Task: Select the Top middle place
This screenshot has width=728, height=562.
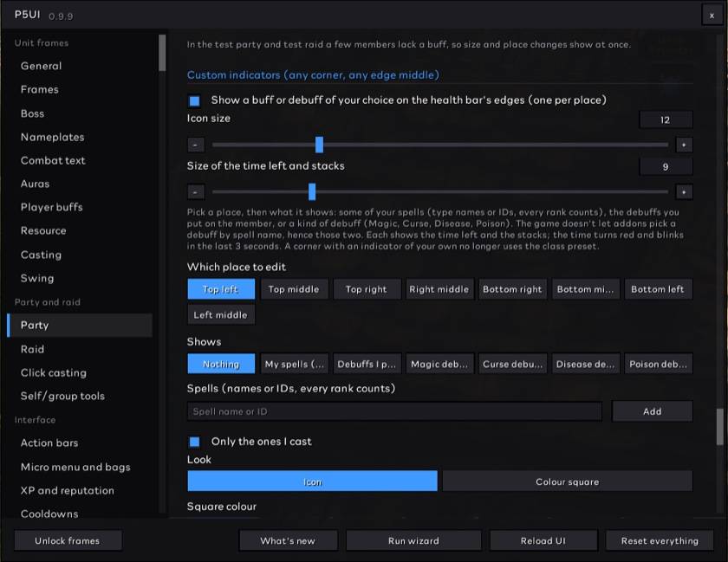Action: [294, 289]
